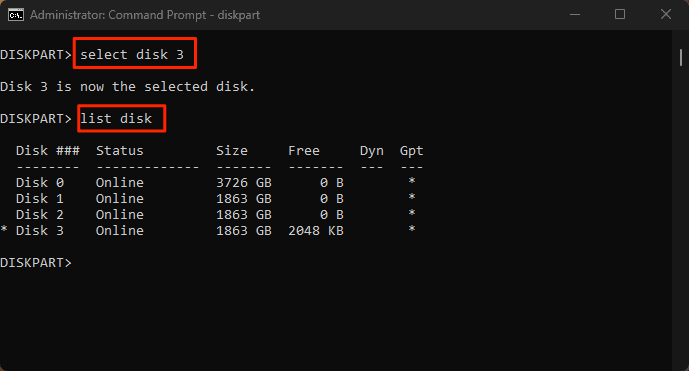Minimize the Command Prompt window
Screen dimensions: 689x371
click(x=575, y=15)
